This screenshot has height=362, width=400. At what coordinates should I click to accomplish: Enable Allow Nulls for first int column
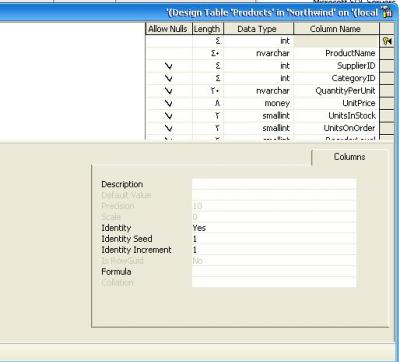tap(169, 41)
